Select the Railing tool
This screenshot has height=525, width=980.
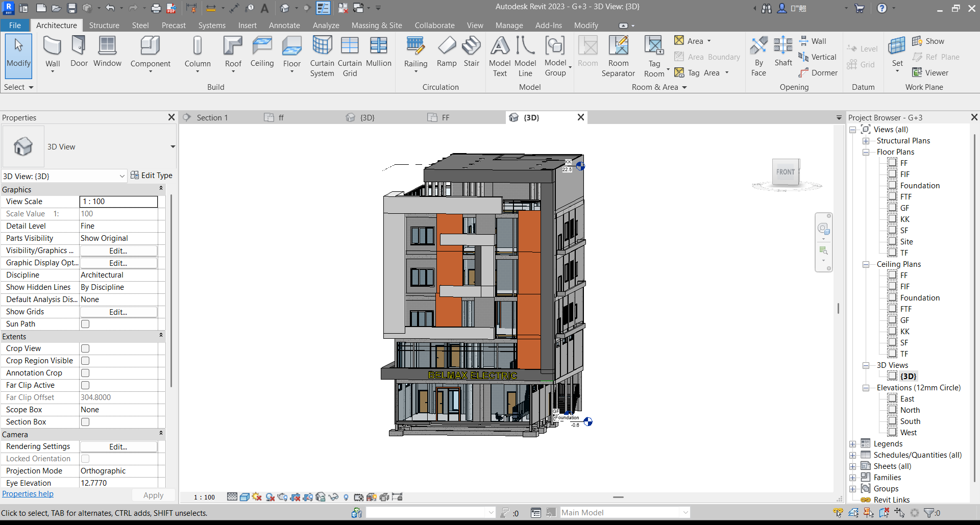pos(415,53)
